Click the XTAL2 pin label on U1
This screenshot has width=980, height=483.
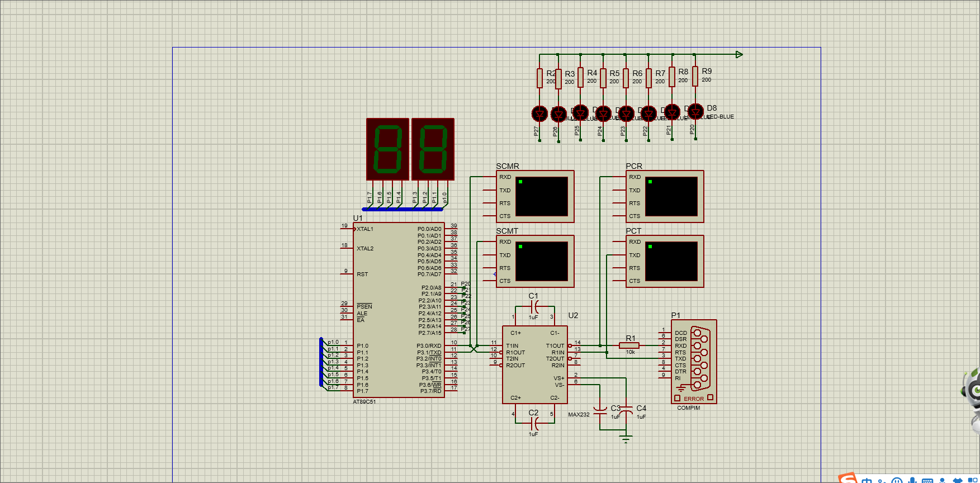(x=365, y=249)
